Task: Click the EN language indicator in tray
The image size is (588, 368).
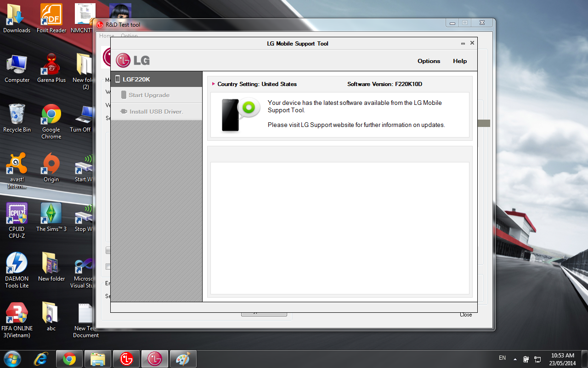Action: pos(502,358)
